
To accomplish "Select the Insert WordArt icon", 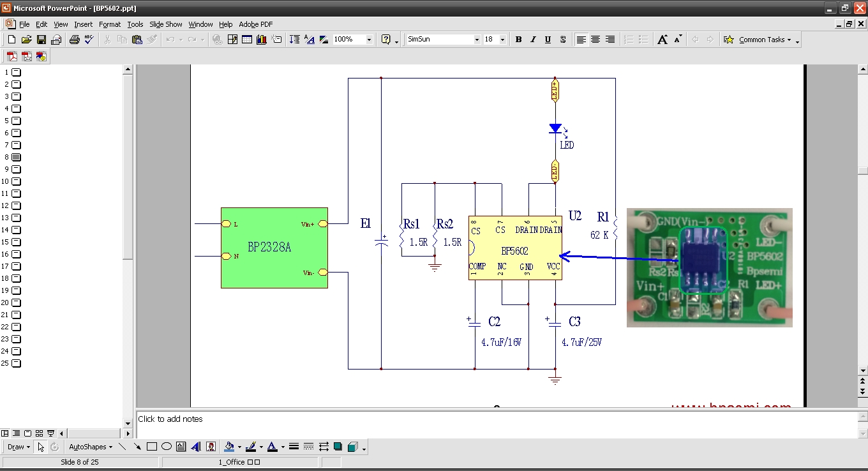I will (x=196, y=447).
